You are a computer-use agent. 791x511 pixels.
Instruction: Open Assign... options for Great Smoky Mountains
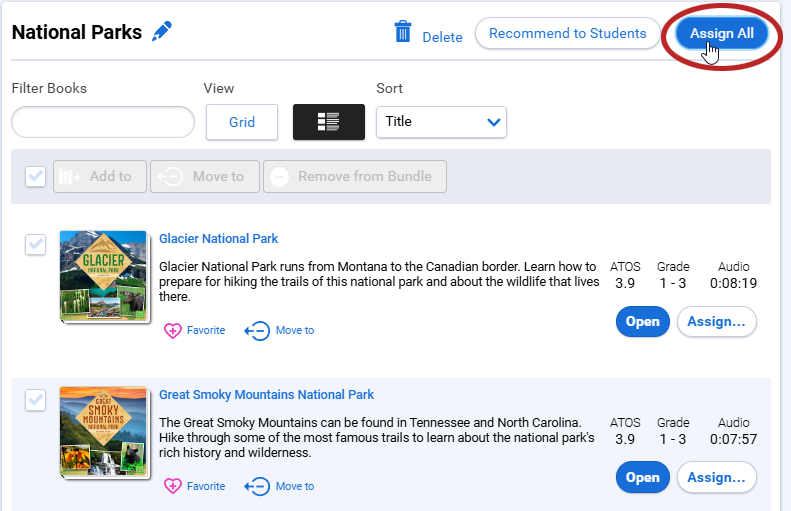(x=716, y=477)
